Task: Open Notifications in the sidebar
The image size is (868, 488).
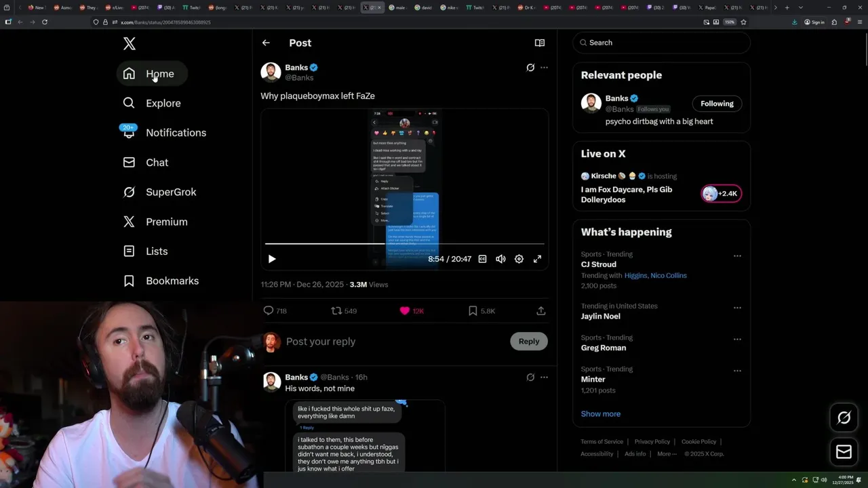Action: pyautogui.click(x=165, y=133)
